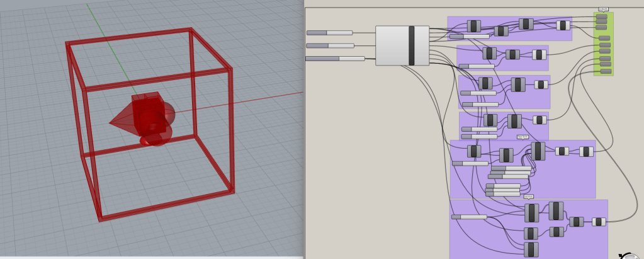Select the middle number slider left of main component
This screenshot has height=259, width=644.
tap(330, 45)
